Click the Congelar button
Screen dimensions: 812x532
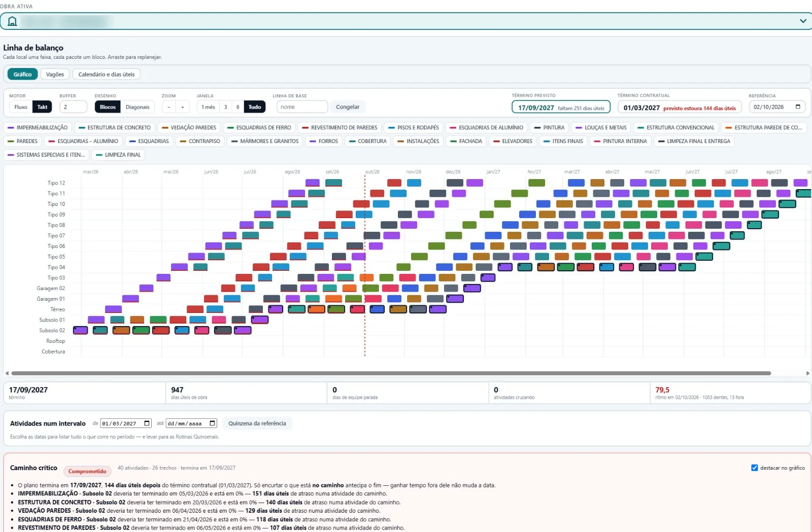tap(348, 107)
